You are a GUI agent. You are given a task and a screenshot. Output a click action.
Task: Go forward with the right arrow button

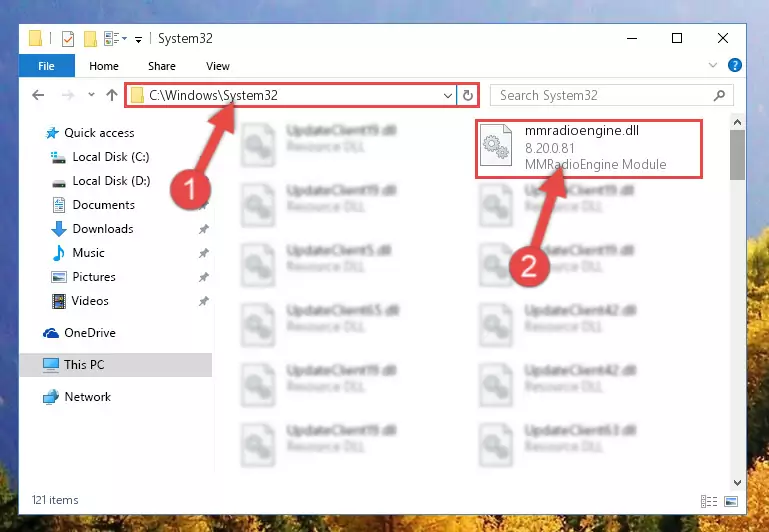pos(68,95)
